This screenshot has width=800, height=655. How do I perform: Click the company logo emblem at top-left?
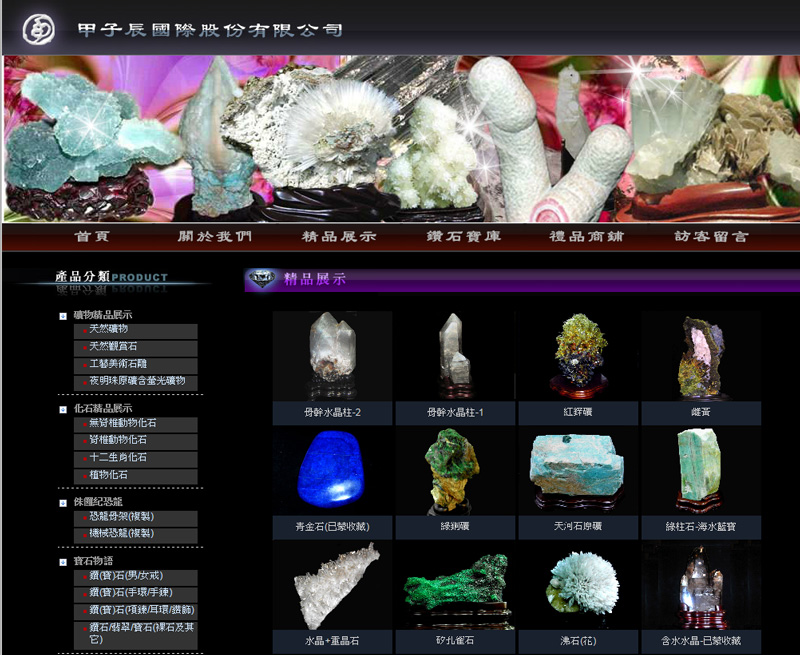[39, 29]
